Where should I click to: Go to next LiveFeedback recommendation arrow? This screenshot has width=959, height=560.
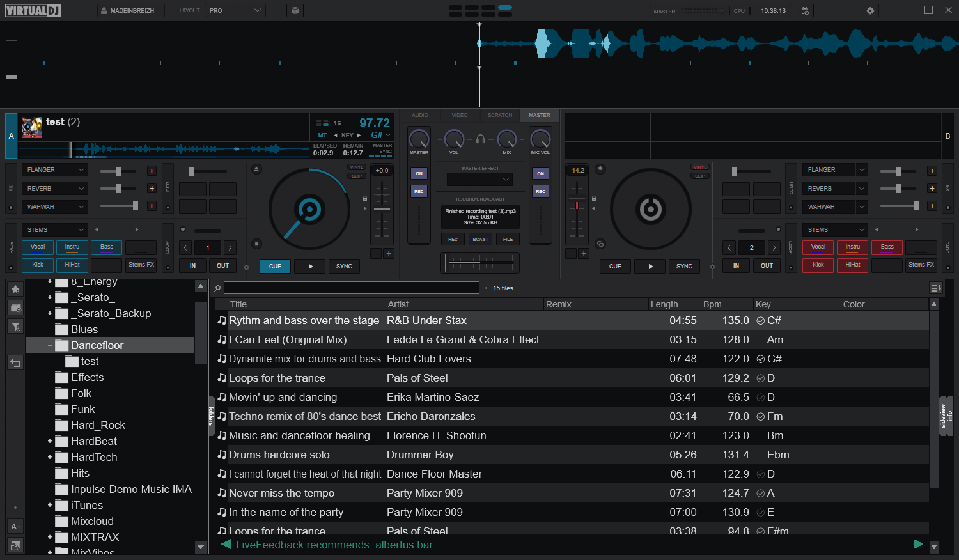[918, 545]
